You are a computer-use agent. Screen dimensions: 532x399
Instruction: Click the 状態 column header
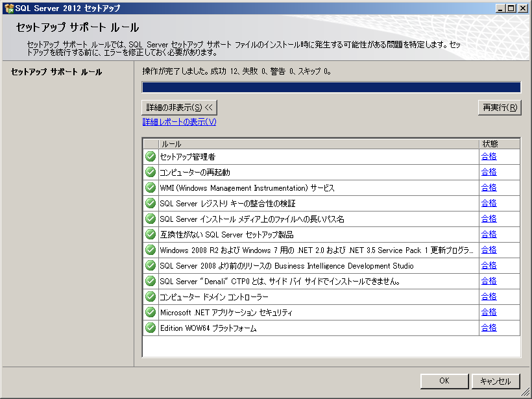coord(499,143)
